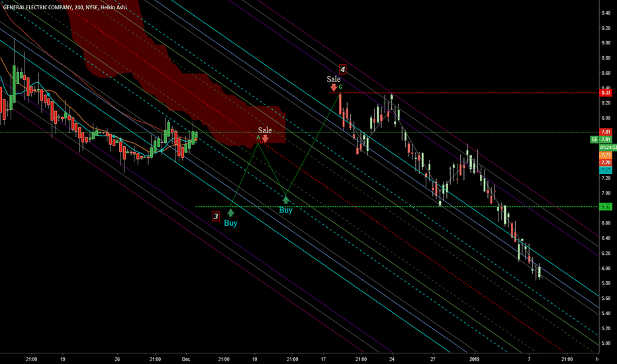Click the 9.00 value on price axis

pos(606,43)
